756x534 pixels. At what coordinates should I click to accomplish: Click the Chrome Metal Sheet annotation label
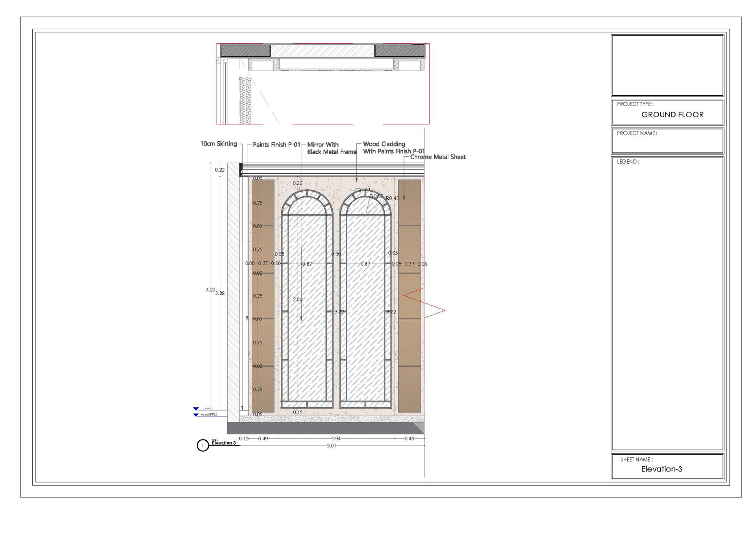[437, 157]
